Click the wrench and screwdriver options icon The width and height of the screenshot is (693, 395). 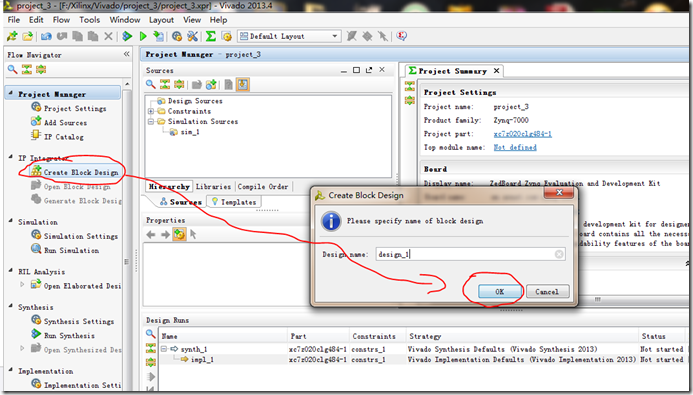192,36
